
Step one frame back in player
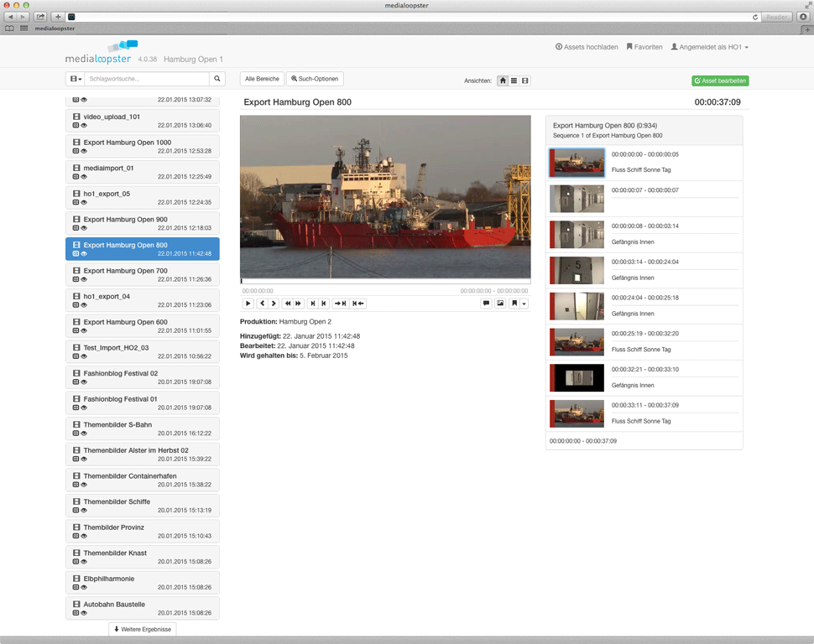point(263,304)
